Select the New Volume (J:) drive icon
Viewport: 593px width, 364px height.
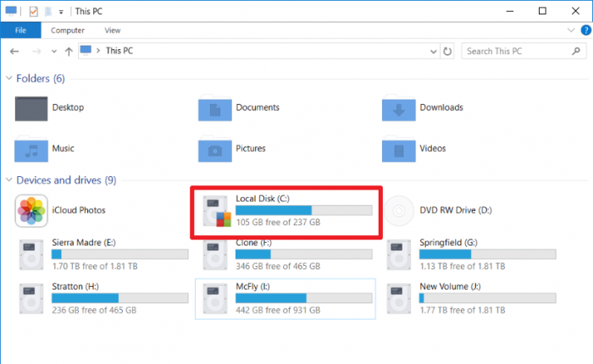tap(399, 299)
